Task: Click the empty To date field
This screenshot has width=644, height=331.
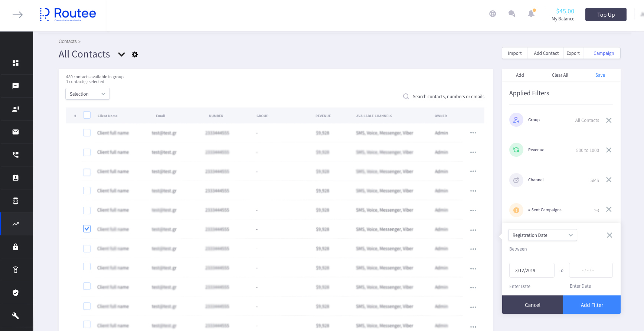Action: click(x=591, y=270)
